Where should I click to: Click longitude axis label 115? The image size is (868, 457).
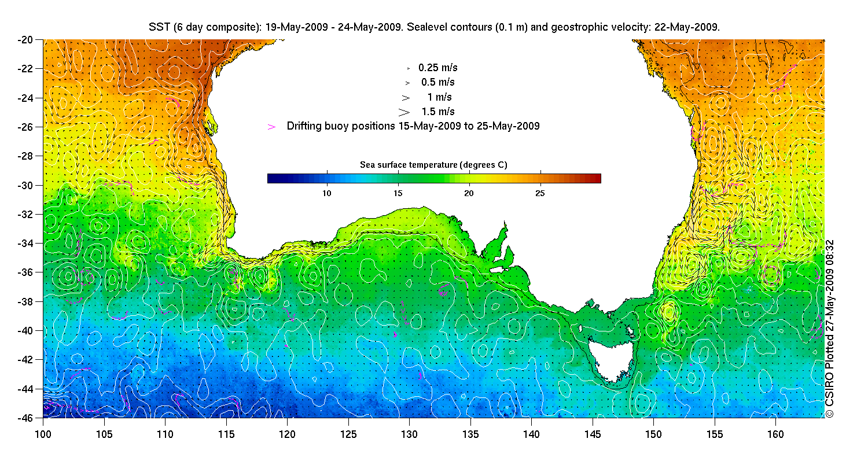click(x=226, y=434)
